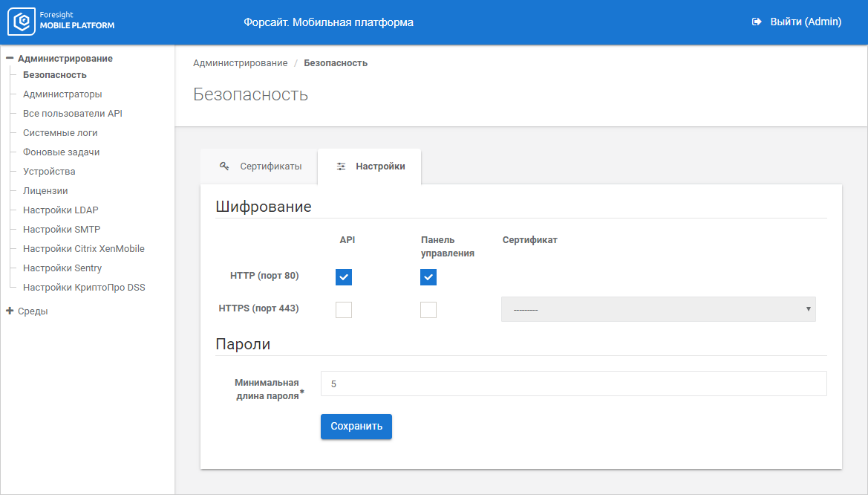Click the key icon on Сертификаты tab

[x=224, y=166]
